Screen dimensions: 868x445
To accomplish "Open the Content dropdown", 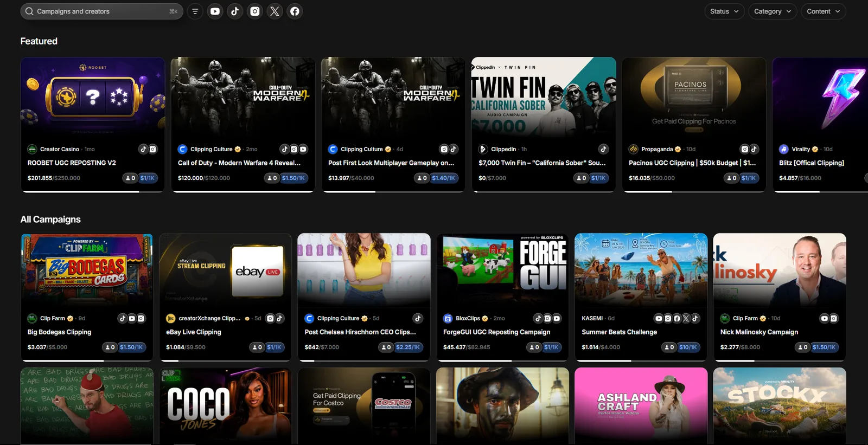I will (x=824, y=11).
